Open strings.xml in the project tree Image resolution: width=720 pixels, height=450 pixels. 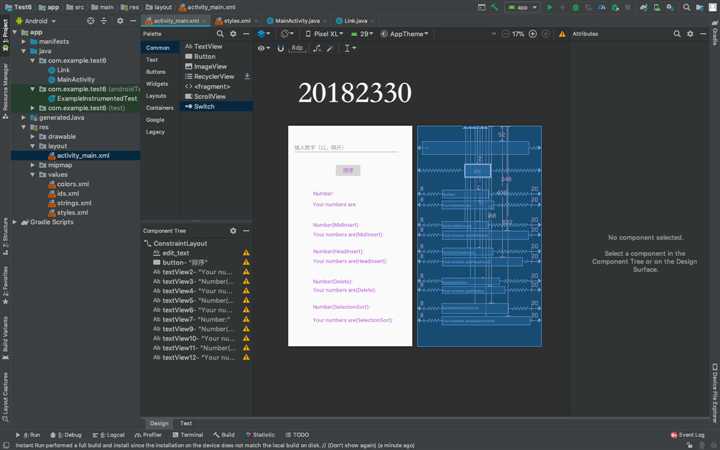(69, 203)
